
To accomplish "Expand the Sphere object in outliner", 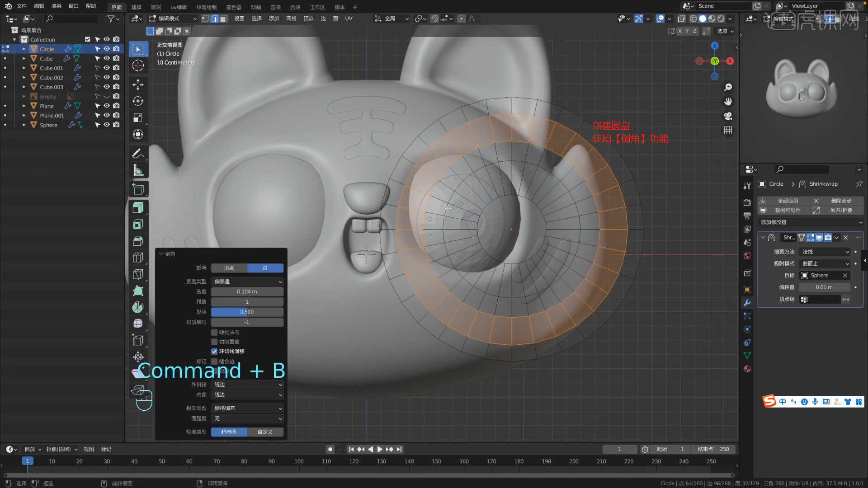I will coord(24,125).
